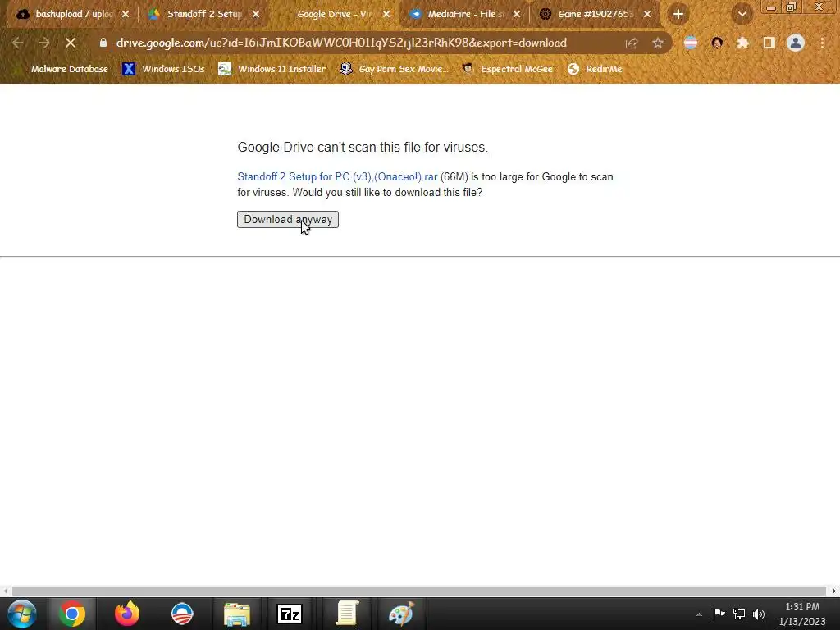This screenshot has width=840, height=630.
Task: Click the horizontal scrollbar track
Action: coord(419,591)
